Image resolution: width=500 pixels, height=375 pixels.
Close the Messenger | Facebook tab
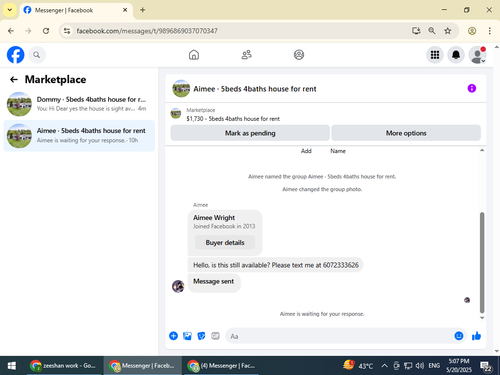tap(125, 10)
